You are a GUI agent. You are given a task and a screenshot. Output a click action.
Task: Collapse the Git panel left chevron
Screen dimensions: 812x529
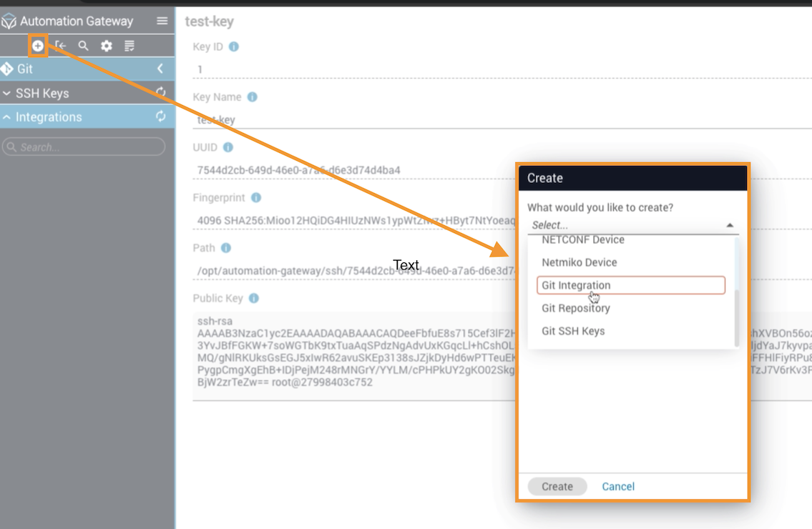point(160,69)
